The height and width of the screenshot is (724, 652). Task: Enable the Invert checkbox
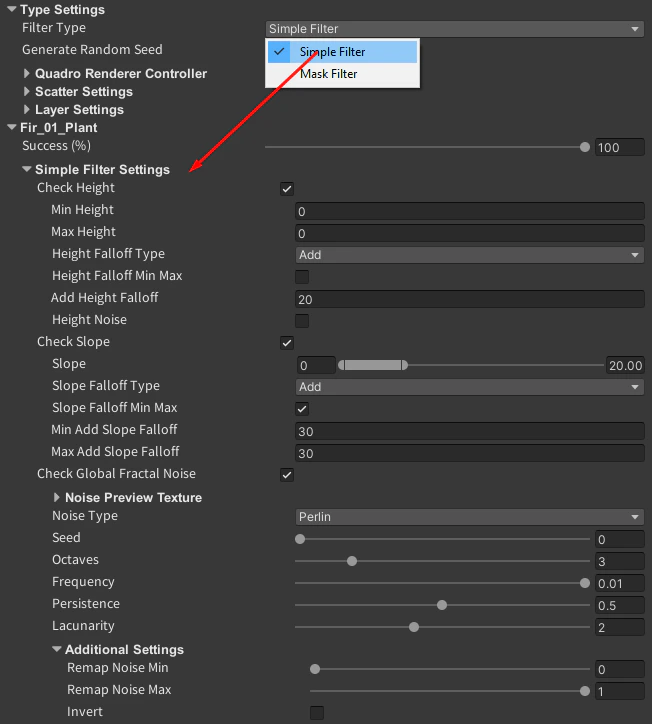click(x=317, y=712)
